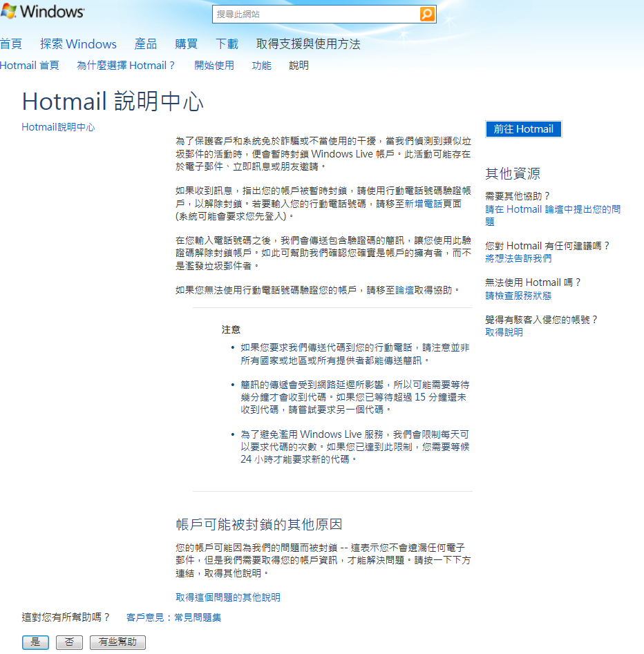
Task: Follow the 新增電話 link
Action: pos(423,204)
